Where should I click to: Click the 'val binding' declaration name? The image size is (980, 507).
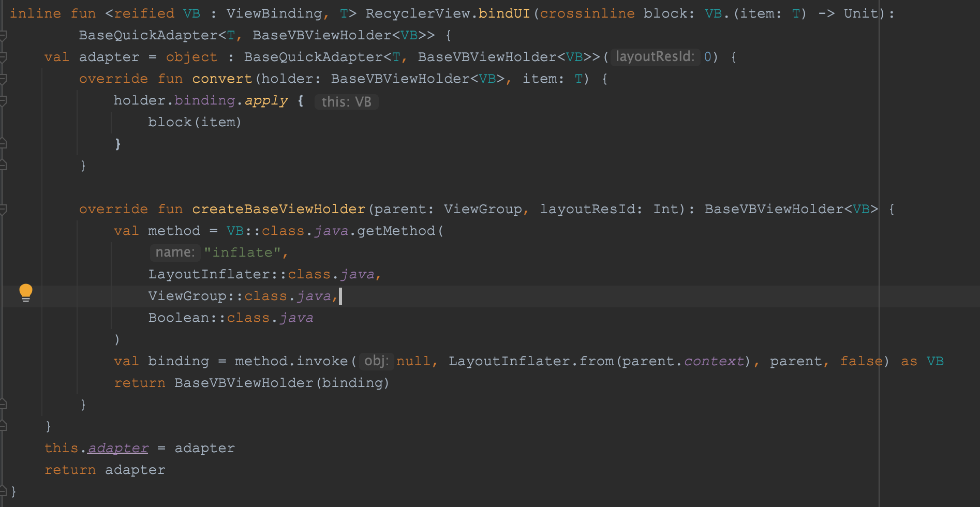click(x=179, y=361)
